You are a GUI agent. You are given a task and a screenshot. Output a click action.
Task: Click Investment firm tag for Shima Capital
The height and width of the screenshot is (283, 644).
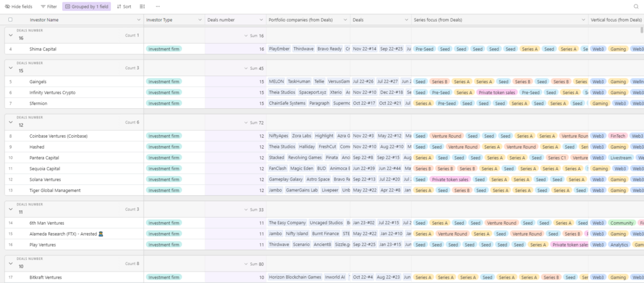(x=164, y=49)
